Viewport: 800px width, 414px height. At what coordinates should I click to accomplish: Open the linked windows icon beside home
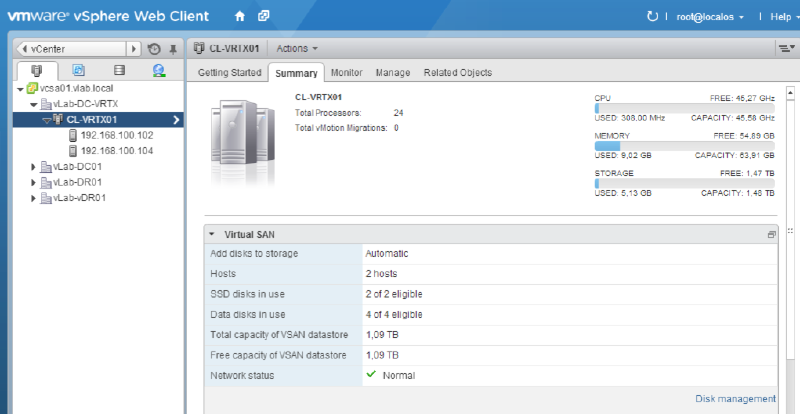tap(263, 16)
